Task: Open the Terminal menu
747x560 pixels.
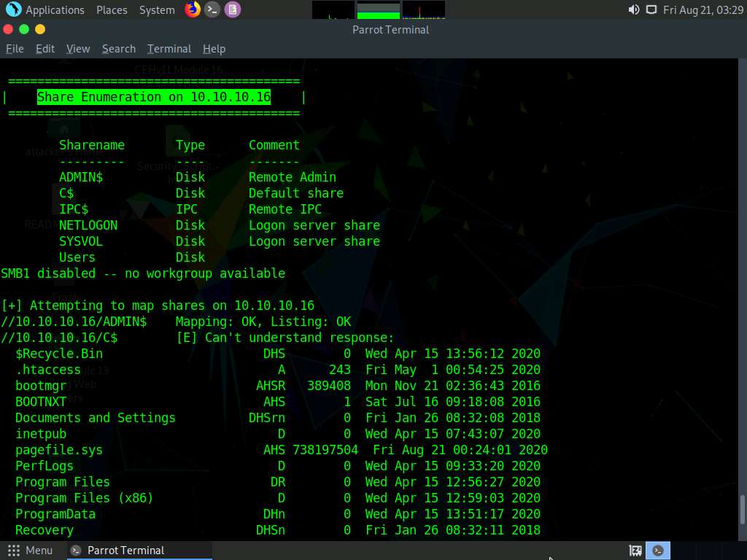Action: pyautogui.click(x=169, y=49)
